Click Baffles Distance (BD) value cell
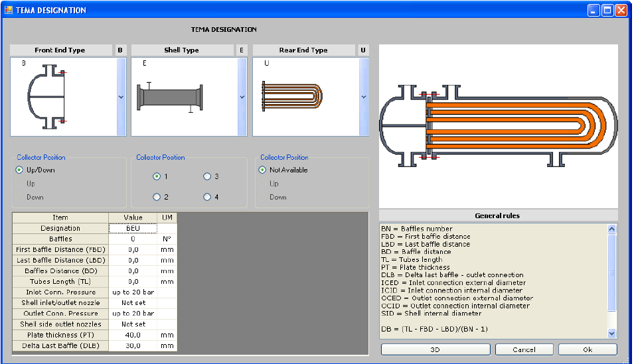The height and width of the screenshot is (364, 634). [x=133, y=271]
